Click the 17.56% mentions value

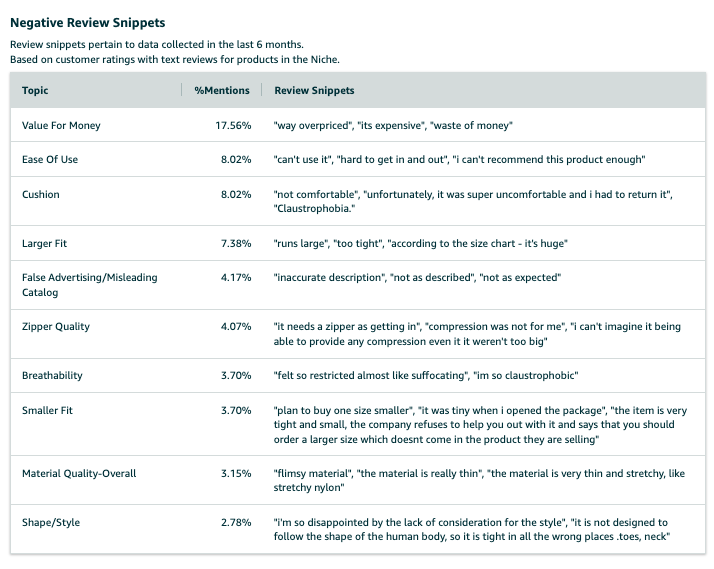point(234,126)
